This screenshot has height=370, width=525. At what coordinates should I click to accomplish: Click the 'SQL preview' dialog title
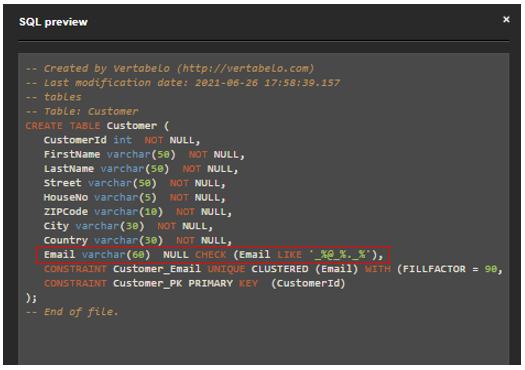(53, 22)
